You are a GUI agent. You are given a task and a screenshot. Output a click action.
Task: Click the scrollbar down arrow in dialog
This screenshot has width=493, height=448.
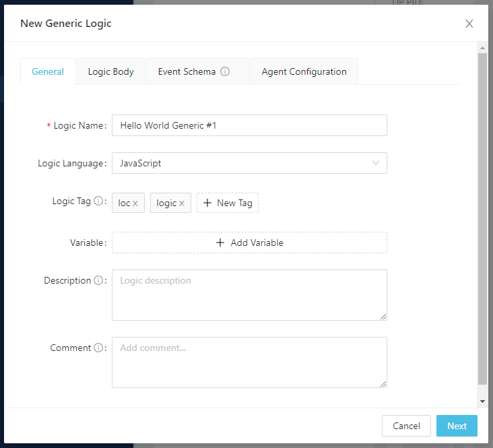[482, 401]
